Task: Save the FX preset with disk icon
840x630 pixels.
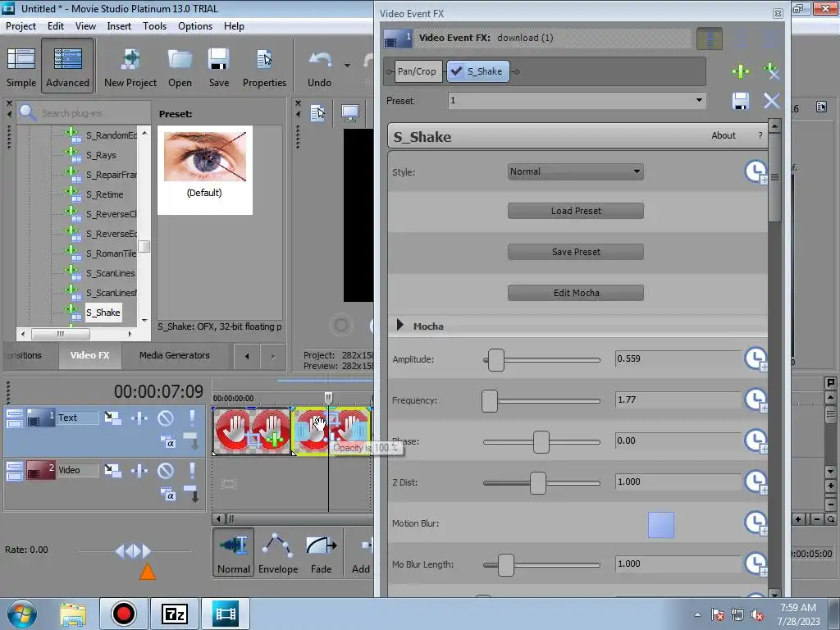Action: click(741, 101)
